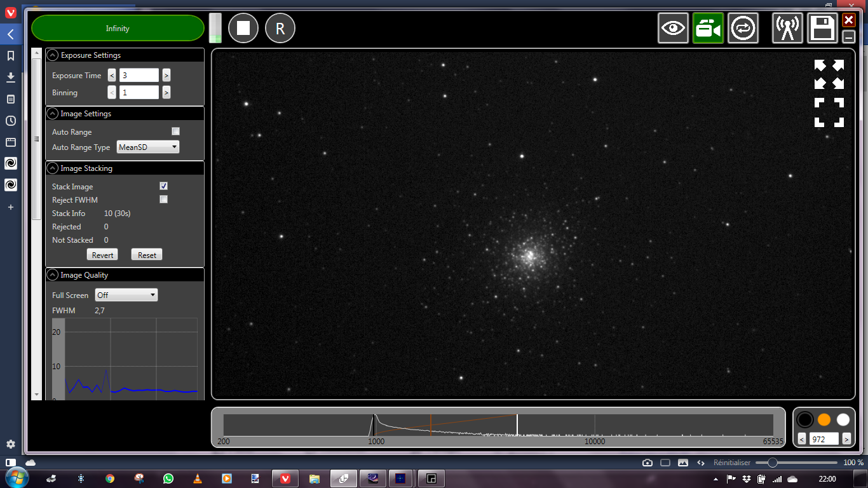Screen dimensions: 868x488
Task: Click the circular arrows conversion icon
Action: coord(743,29)
